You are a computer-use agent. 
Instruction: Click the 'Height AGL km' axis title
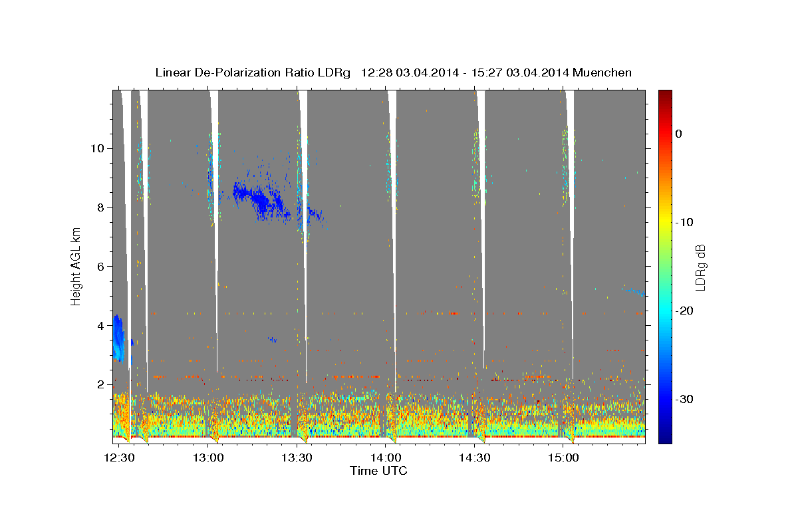tap(76, 266)
